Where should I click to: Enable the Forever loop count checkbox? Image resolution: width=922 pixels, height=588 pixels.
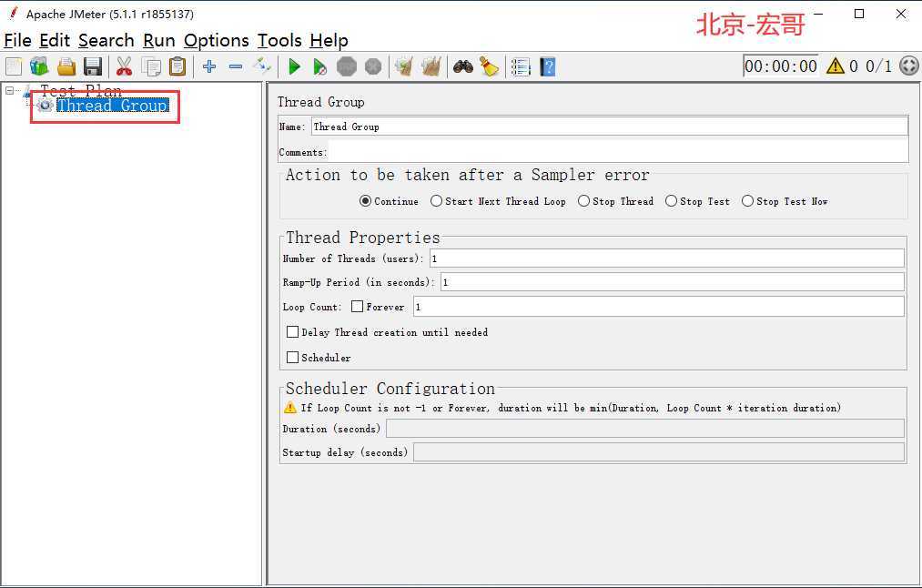tap(357, 307)
